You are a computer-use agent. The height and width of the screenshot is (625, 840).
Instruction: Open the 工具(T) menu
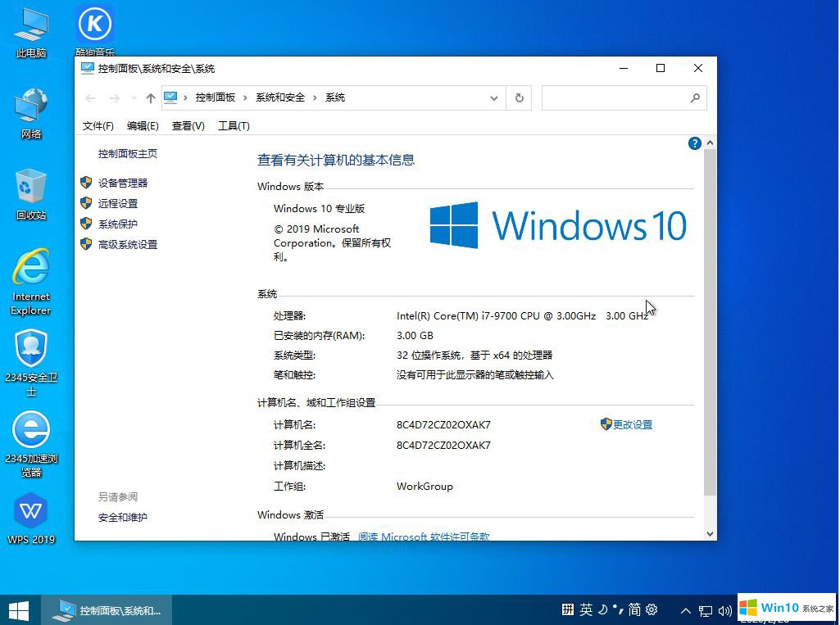click(x=234, y=126)
